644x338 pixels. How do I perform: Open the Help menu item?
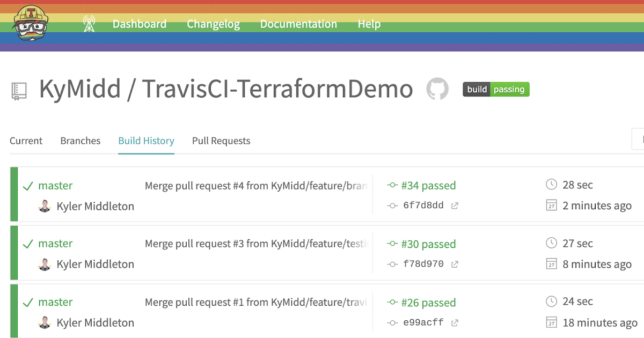[369, 24]
